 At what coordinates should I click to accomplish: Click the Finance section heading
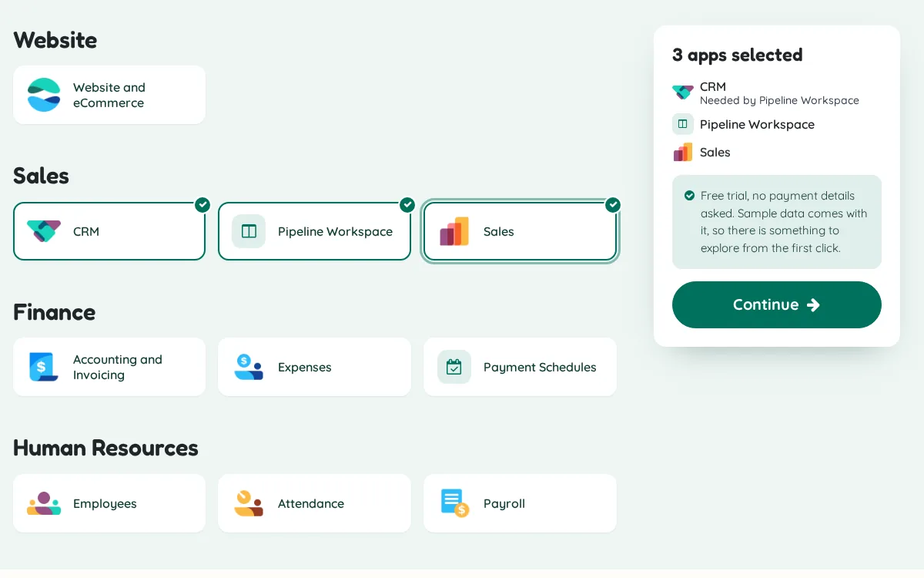point(55,312)
